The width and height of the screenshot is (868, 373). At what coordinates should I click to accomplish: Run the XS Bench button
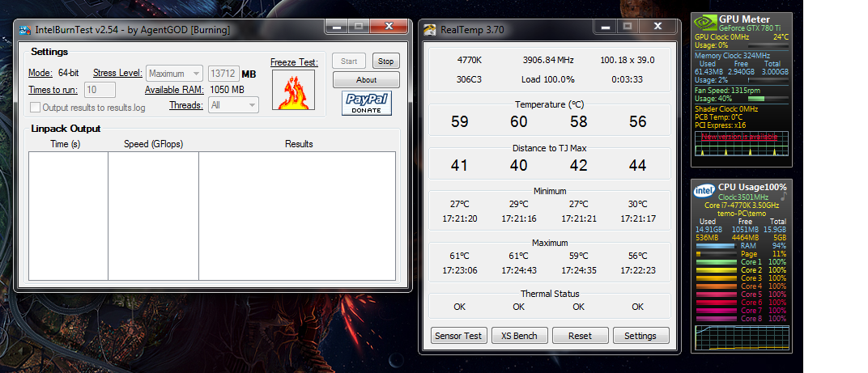tap(519, 335)
